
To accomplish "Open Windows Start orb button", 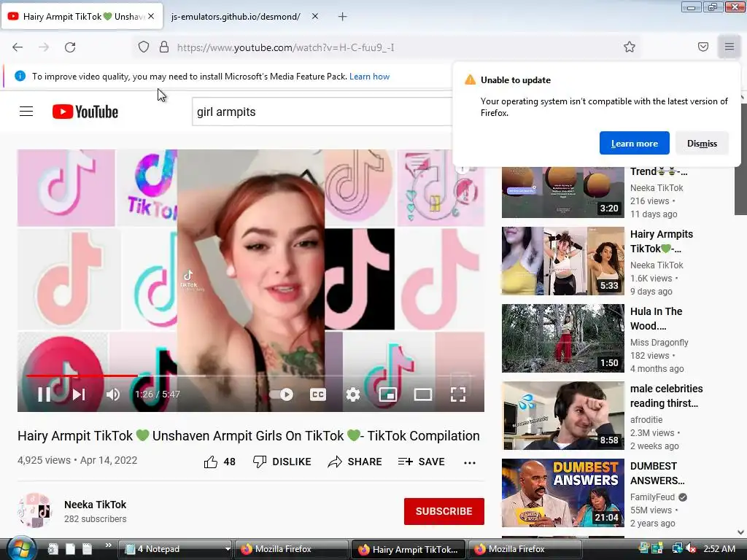I will click(x=21, y=548).
